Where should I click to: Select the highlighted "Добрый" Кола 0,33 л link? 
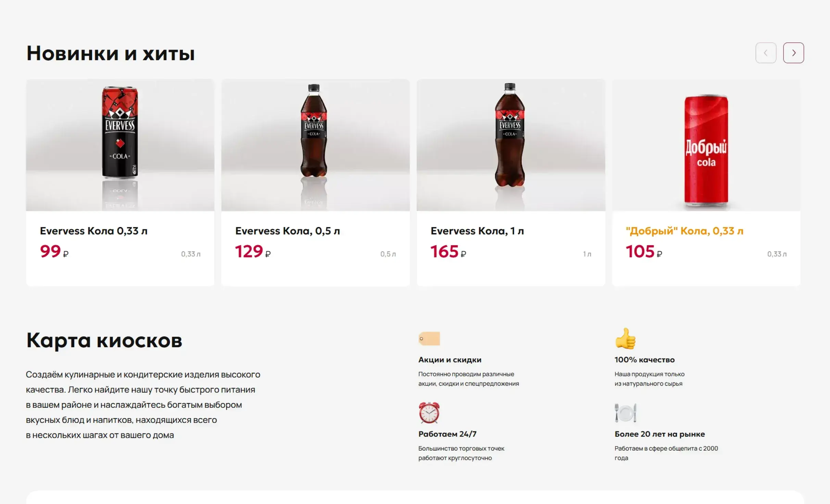[684, 231]
